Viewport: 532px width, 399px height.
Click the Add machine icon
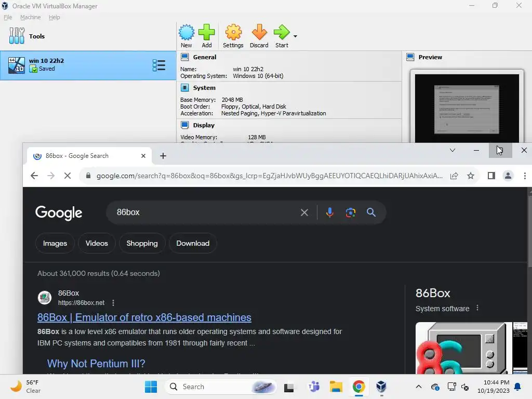(x=207, y=36)
